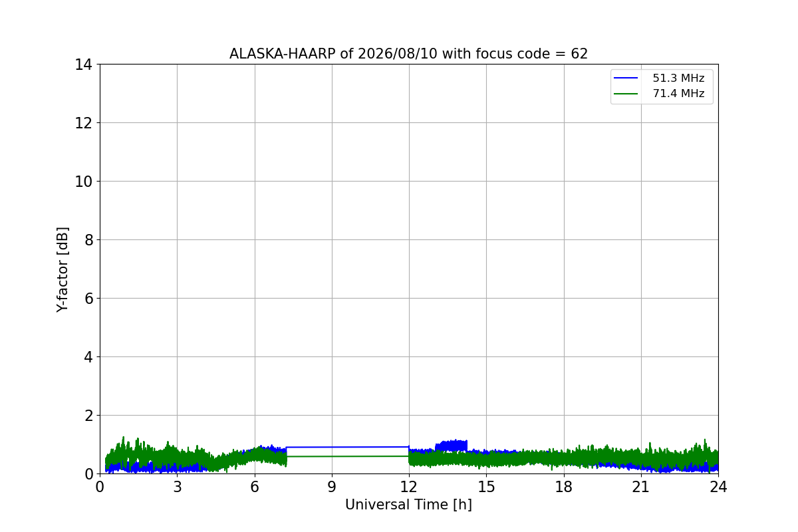This screenshot has width=798, height=532.
Task: Select the 71.4 MHz legend label
Action: (678, 94)
